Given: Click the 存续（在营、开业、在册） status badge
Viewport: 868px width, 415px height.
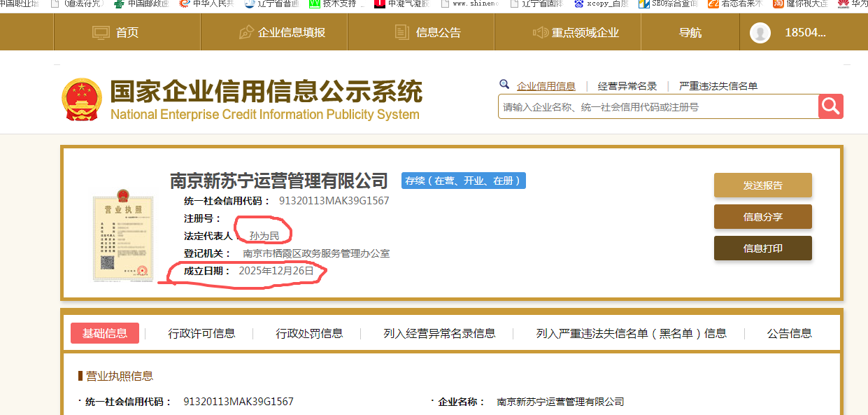Looking at the screenshot, I should tap(464, 181).
